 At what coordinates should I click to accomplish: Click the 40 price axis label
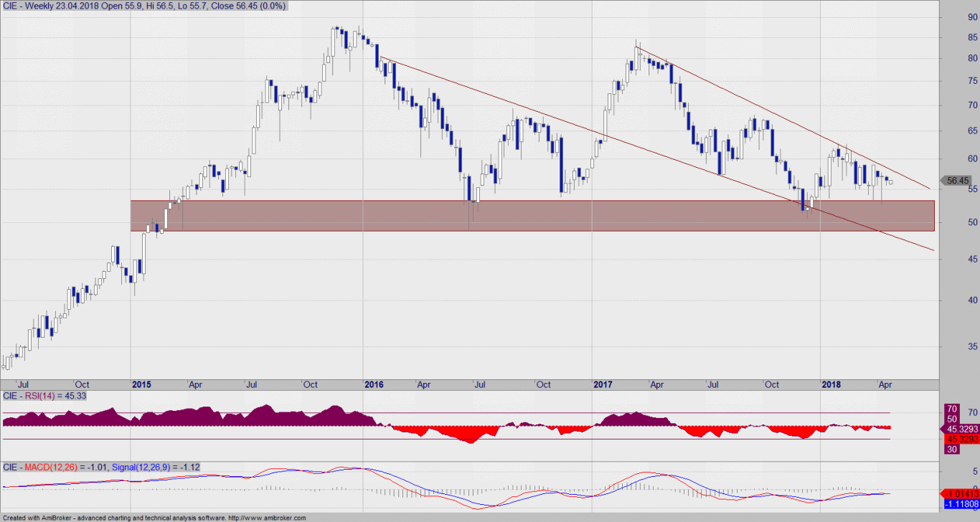pos(974,300)
